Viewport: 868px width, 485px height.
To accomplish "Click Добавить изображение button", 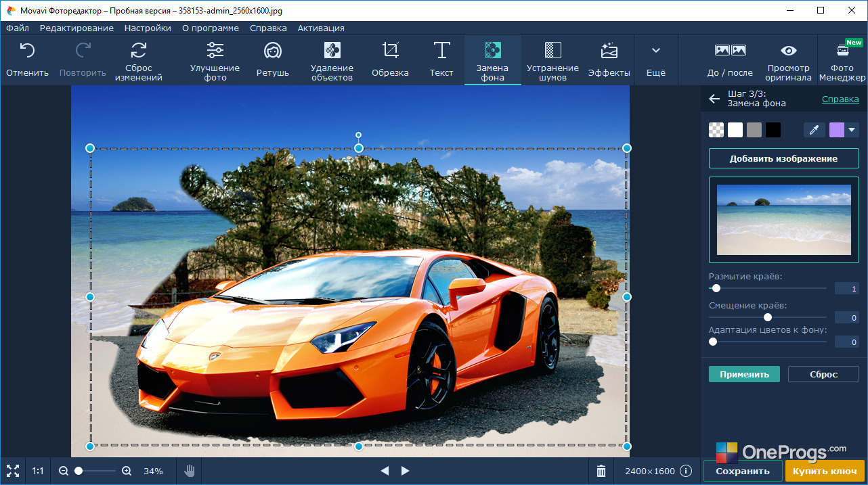I will click(783, 159).
